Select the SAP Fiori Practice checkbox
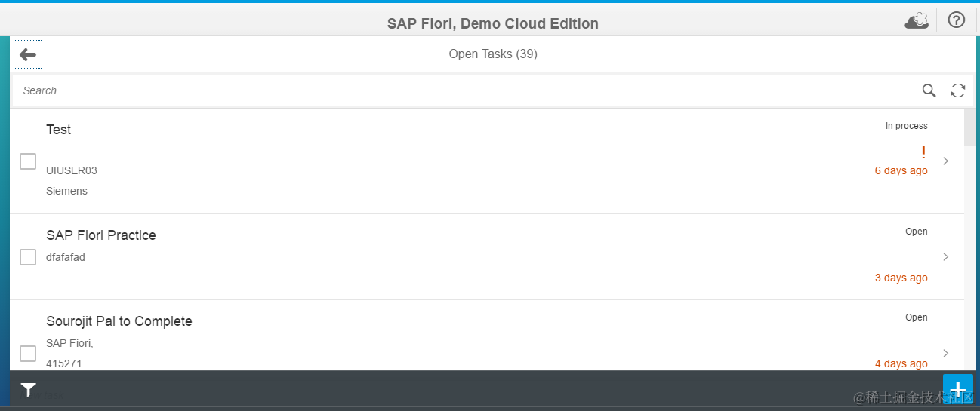Viewport: 980px width, 411px height. tap(28, 257)
